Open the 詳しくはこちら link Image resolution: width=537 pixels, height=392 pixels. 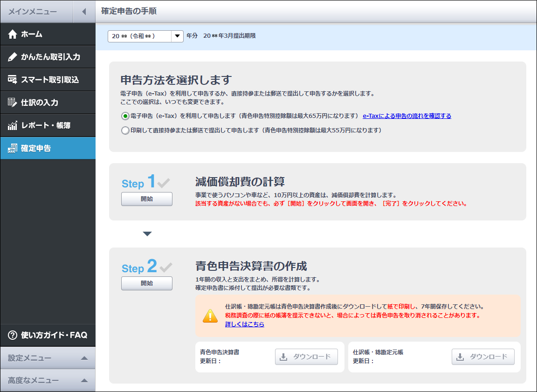(x=245, y=324)
